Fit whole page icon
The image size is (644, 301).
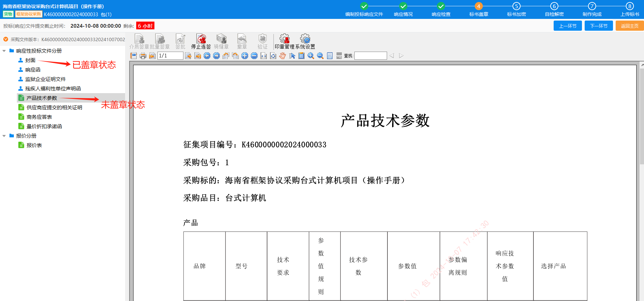point(273,56)
